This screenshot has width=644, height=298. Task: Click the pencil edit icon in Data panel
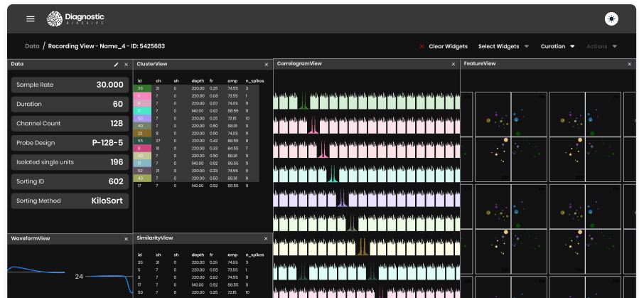[x=117, y=65]
